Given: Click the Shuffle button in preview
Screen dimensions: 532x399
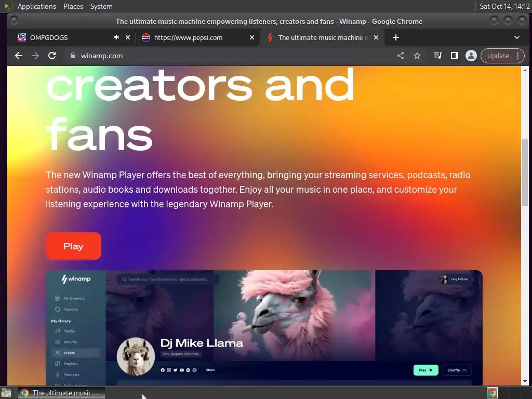Looking at the screenshot, I should (x=457, y=370).
